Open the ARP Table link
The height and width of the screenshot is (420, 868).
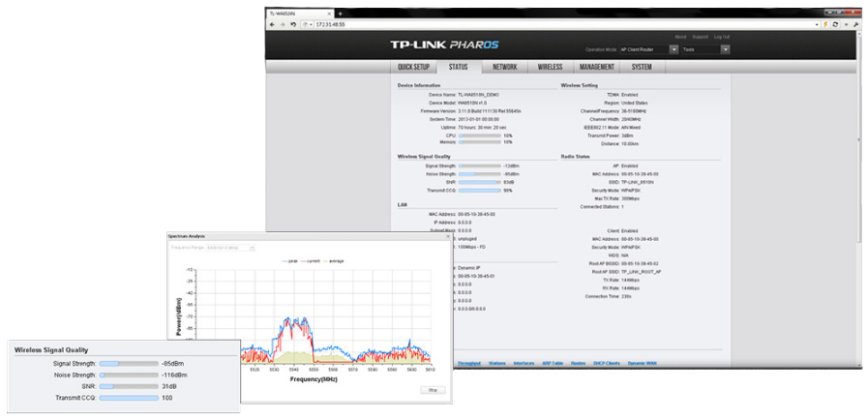553,364
